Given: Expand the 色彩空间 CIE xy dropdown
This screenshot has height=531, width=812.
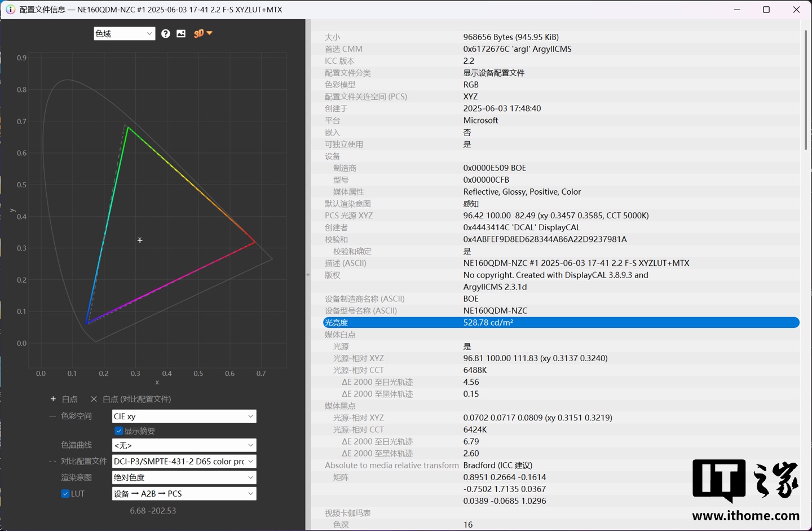Looking at the screenshot, I should coord(184,416).
